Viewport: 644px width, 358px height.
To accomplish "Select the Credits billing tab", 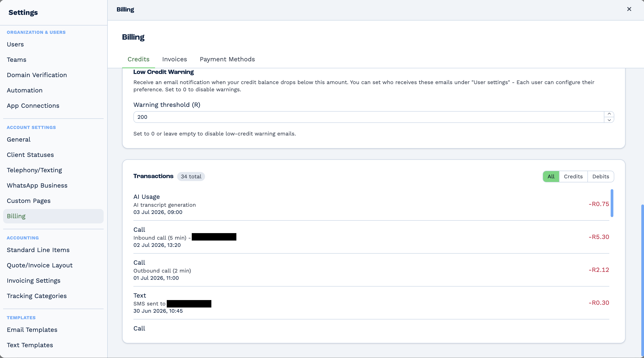I will pyautogui.click(x=139, y=59).
